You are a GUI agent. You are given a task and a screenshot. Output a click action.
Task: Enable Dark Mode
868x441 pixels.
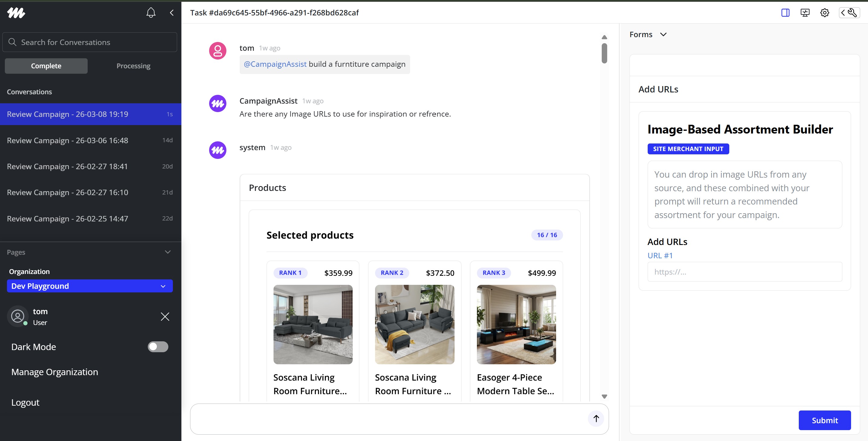point(158,347)
